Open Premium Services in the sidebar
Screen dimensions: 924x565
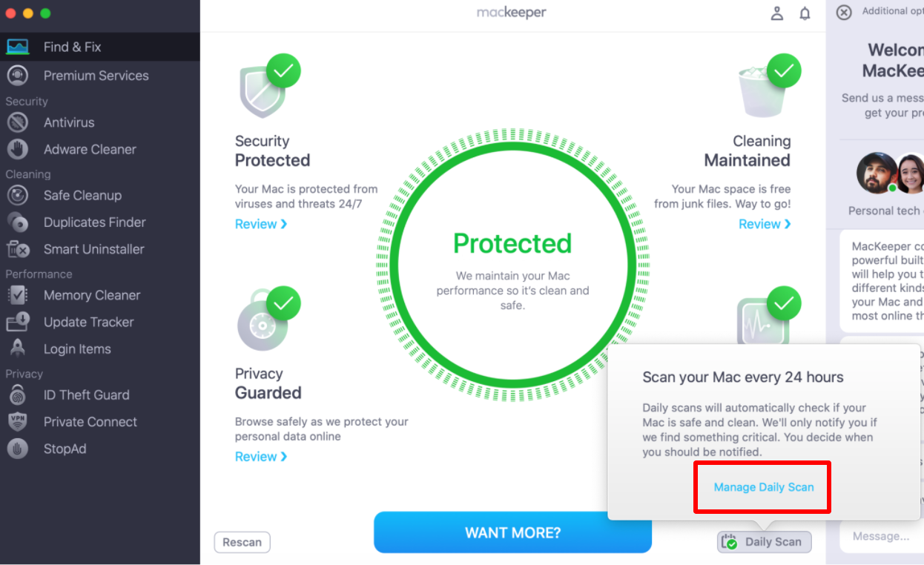pos(100,76)
